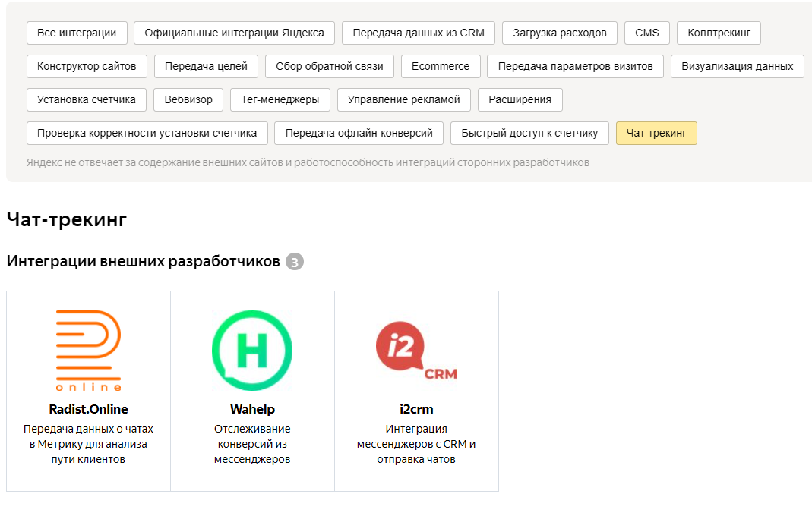Image resolution: width=812 pixels, height=513 pixels.
Task: Select the «Передача офлайн-конверсий» filter
Action: 362,133
